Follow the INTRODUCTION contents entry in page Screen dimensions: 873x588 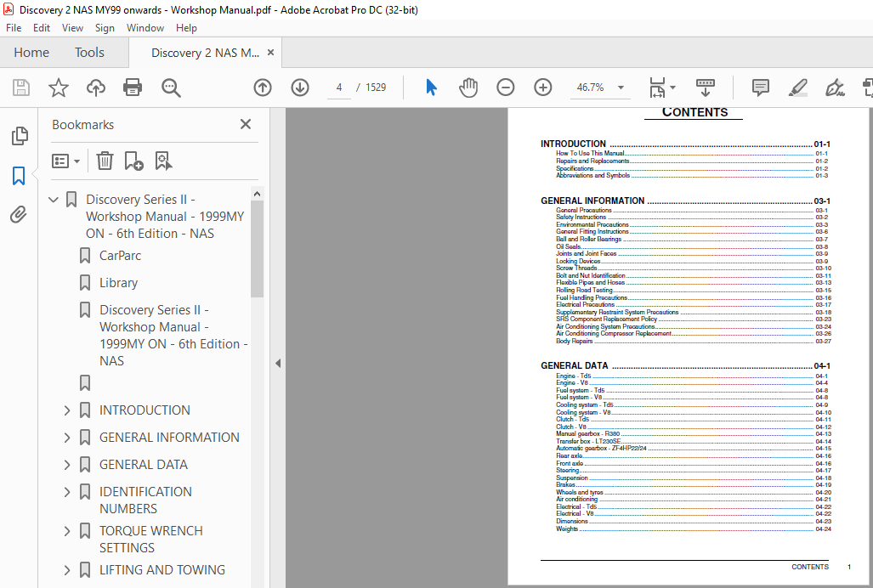685,144
